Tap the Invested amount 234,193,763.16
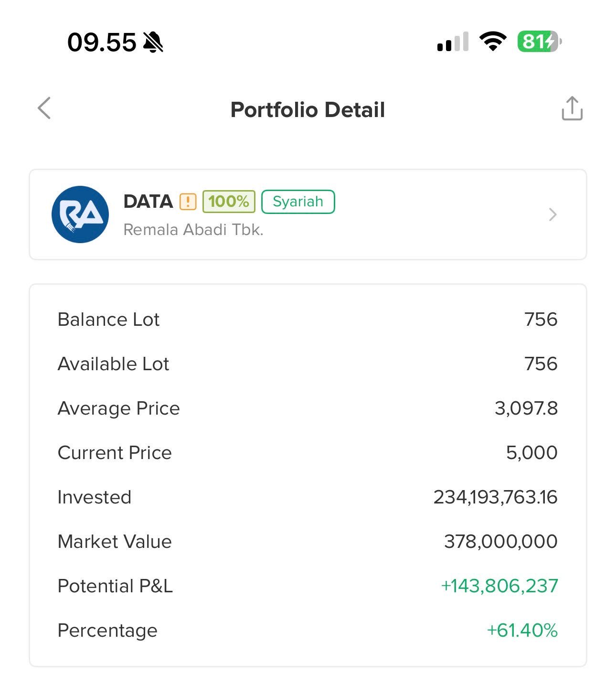616x674 pixels. [495, 497]
